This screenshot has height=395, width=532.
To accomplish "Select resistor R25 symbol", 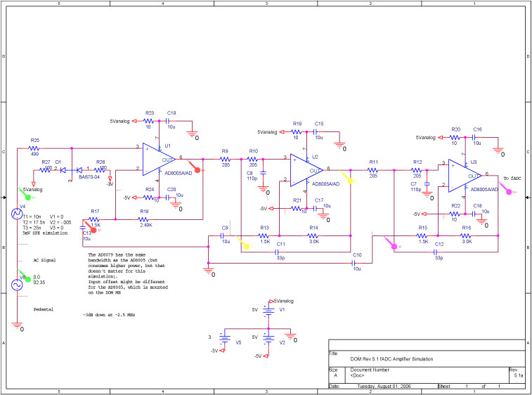I will pyautogui.click(x=34, y=148).
